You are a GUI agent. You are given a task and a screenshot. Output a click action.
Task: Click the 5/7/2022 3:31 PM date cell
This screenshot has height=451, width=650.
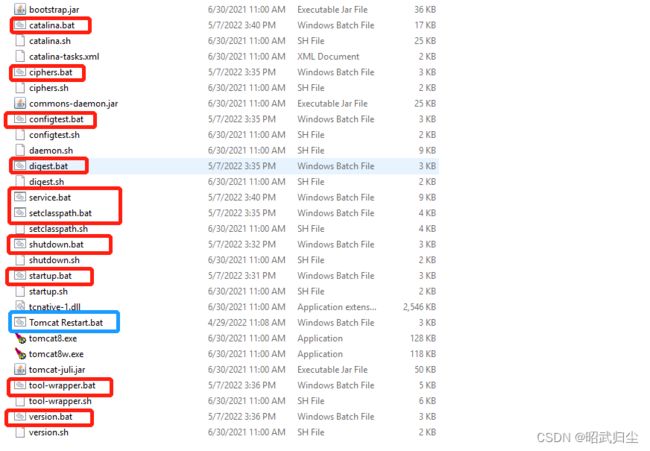click(x=242, y=276)
